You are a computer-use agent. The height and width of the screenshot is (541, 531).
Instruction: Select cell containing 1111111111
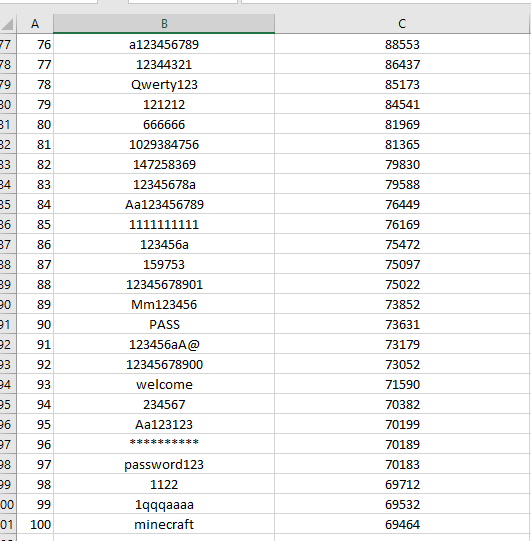point(164,224)
